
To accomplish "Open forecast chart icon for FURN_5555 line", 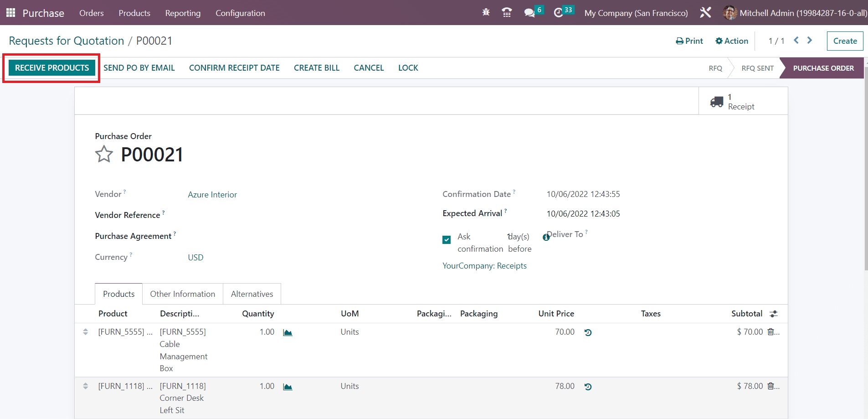I will 288,333.
